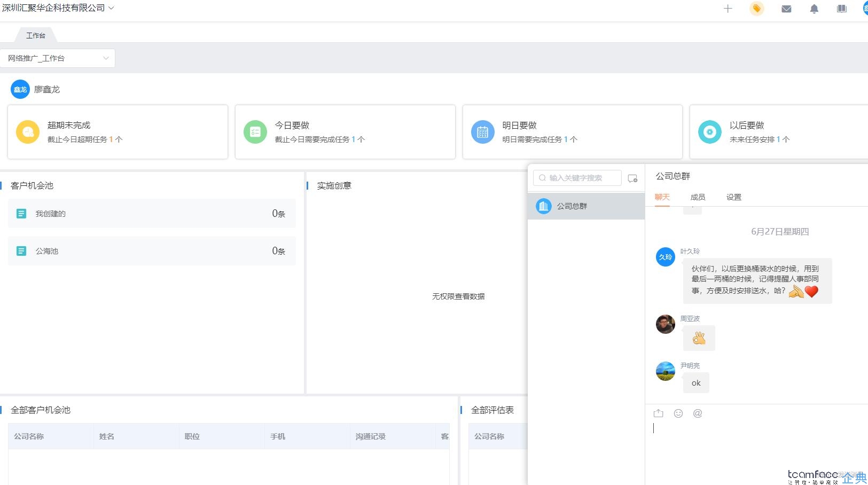Switch to the 成员 tab
The image size is (868, 485).
click(x=698, y=197)
